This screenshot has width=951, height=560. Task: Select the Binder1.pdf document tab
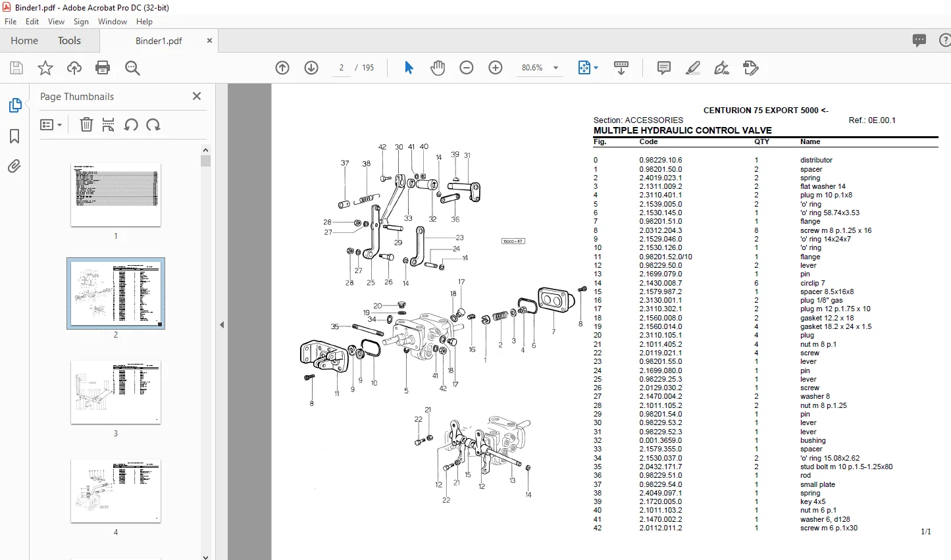point(159,41)
